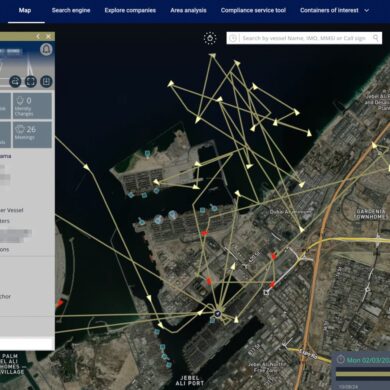Click the magnifier icon in the search box

[376, 38]
